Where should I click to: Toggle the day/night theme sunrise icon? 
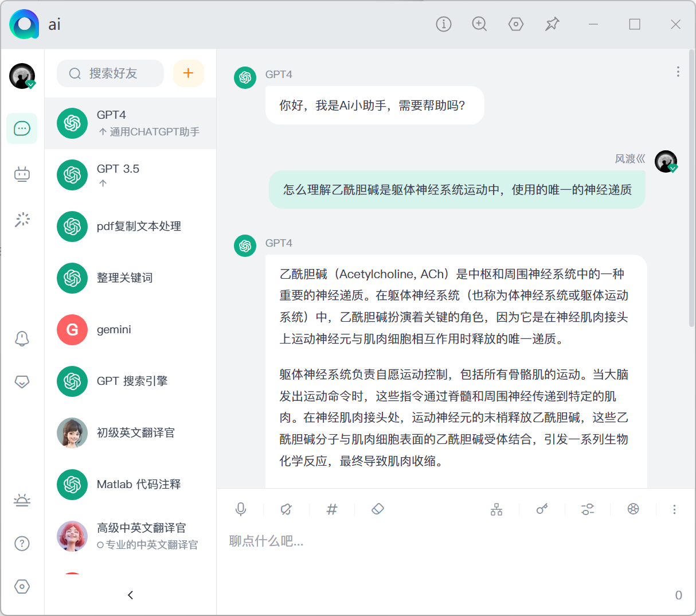coord(22,500)
